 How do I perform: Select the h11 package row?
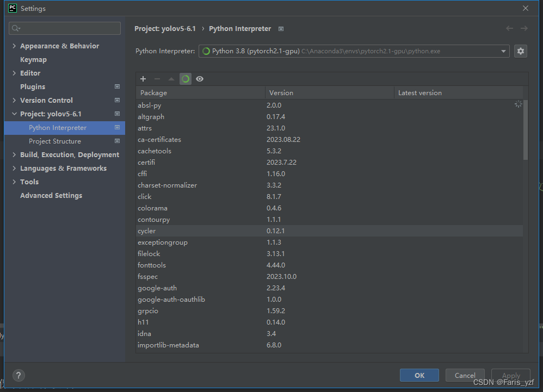[x=329, y=322]
